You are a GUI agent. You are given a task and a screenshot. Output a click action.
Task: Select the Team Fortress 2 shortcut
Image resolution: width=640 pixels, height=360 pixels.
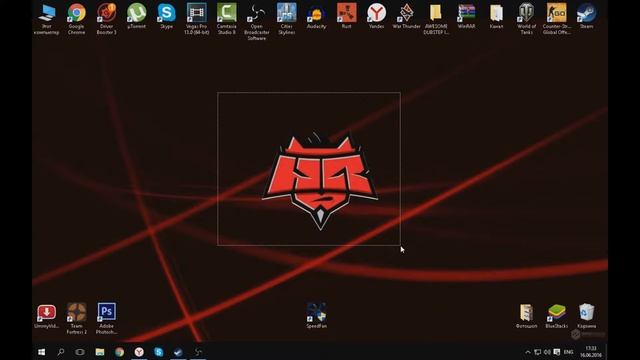click(76, 318)
